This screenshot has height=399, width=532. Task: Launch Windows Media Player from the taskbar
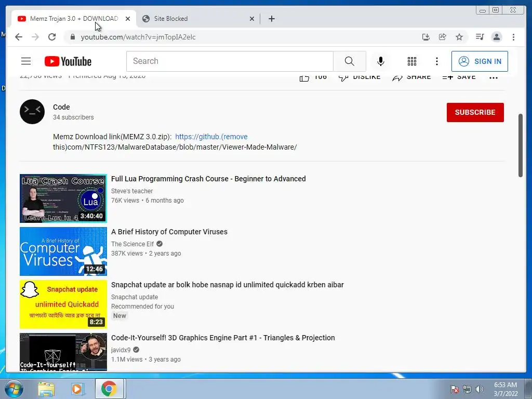coord(77,389)
